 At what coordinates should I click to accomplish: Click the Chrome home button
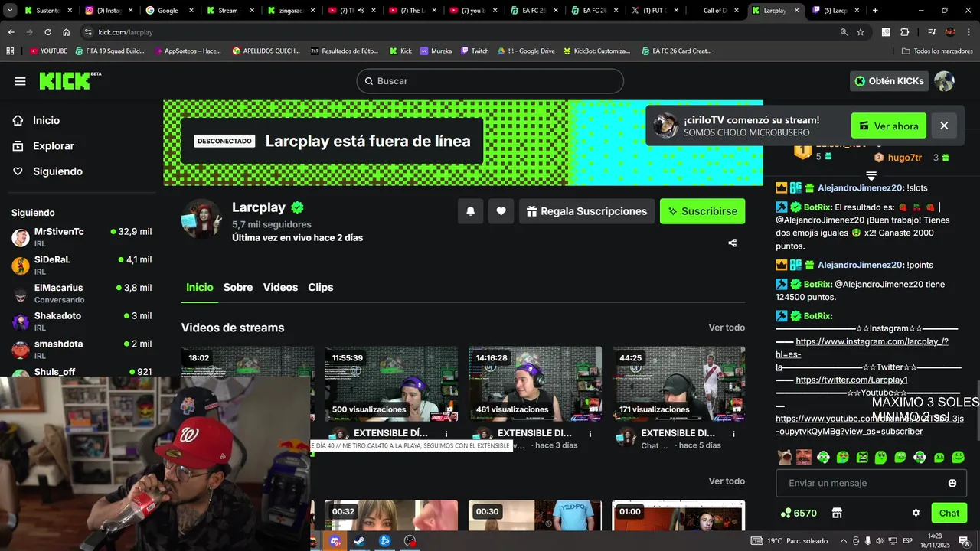[67, 32]
